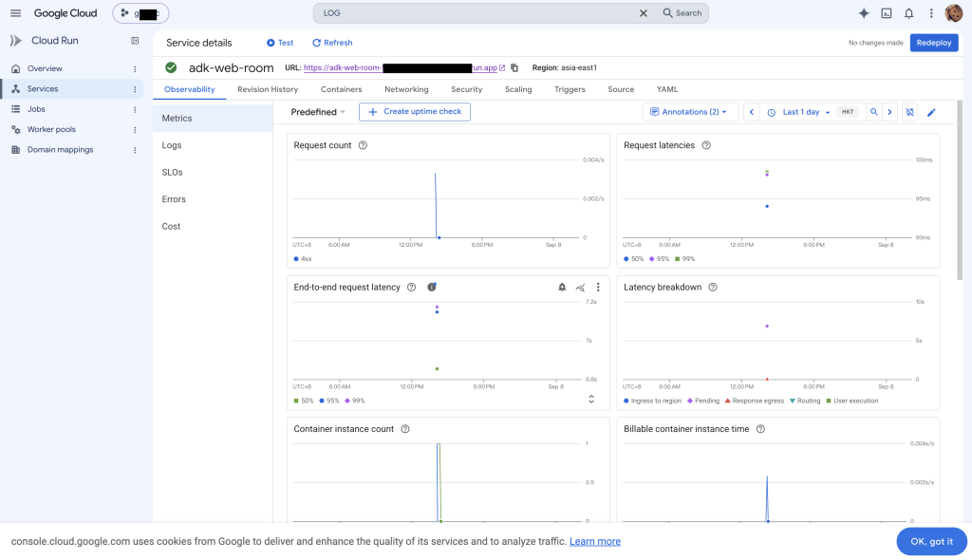This screenshot has height=560, width=972.
Task: Show help for Request count chart
Action: 364,145
